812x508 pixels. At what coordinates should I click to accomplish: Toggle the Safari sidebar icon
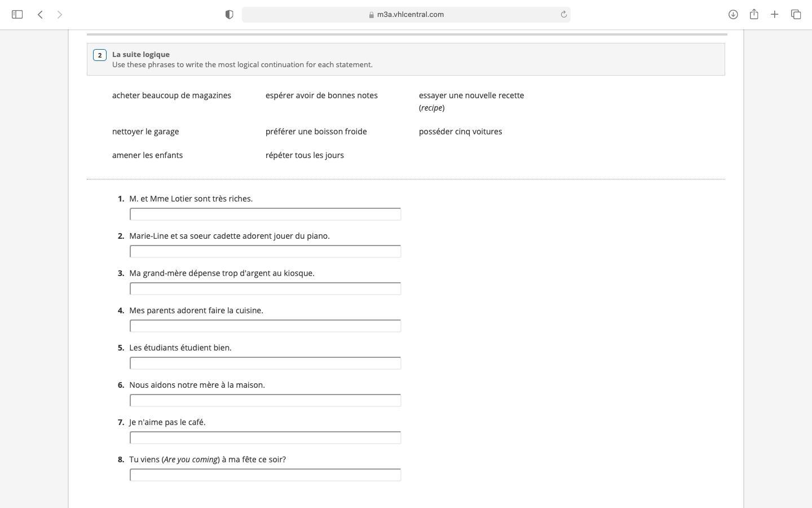tap(17, 15)
